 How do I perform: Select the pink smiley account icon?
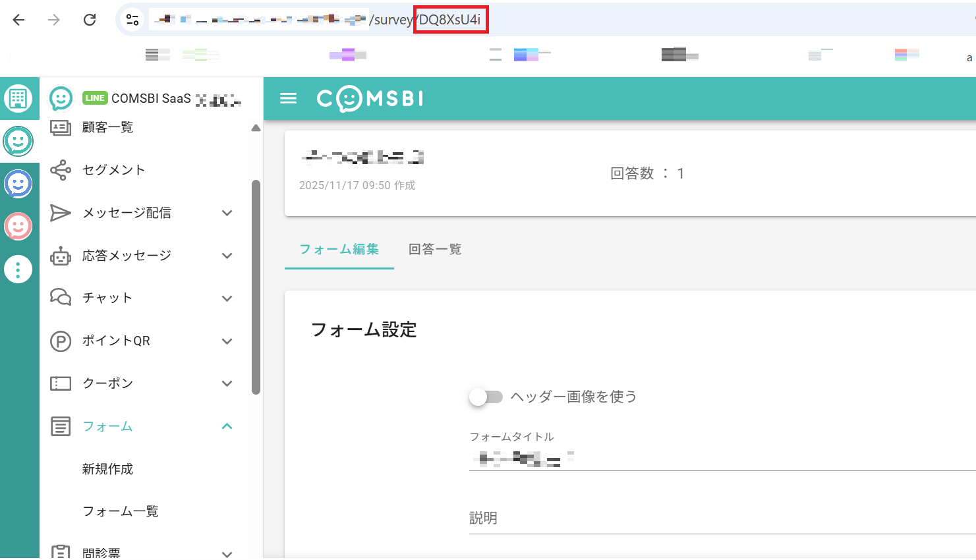[18, 227]
